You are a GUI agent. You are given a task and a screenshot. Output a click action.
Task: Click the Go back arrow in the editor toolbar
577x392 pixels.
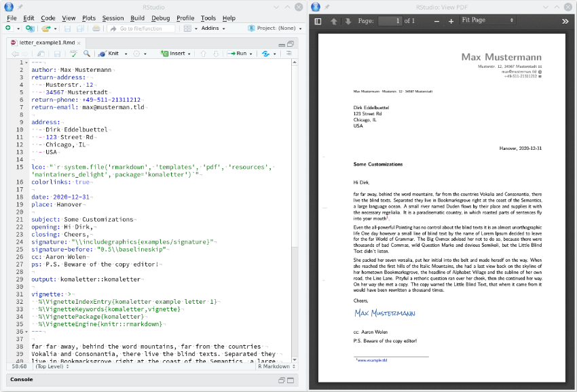pyautogui.click(x=15, y=54)
